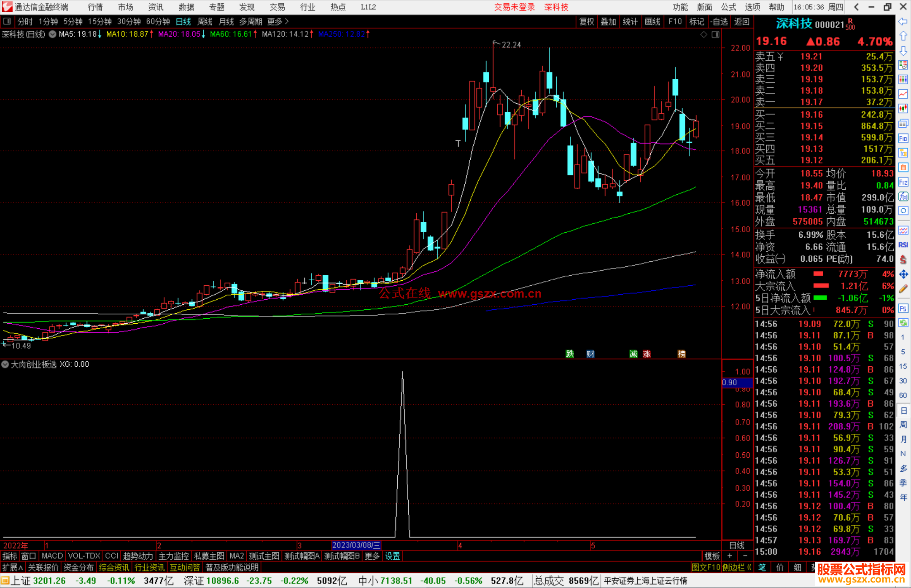The width and height of the screenshot is (911, 588).
Task: Click the 图文F10 link
Action: [x=706, y=568]
